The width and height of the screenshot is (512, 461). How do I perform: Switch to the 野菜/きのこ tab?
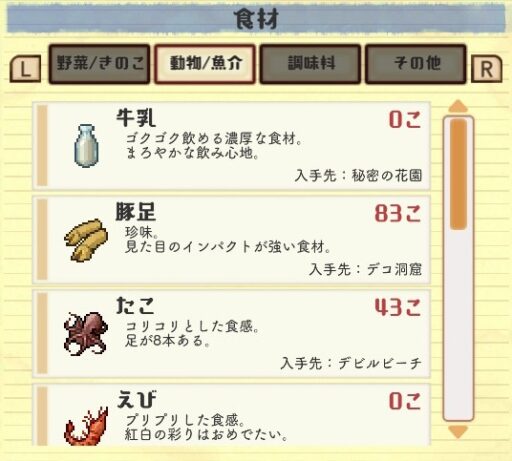99,64
